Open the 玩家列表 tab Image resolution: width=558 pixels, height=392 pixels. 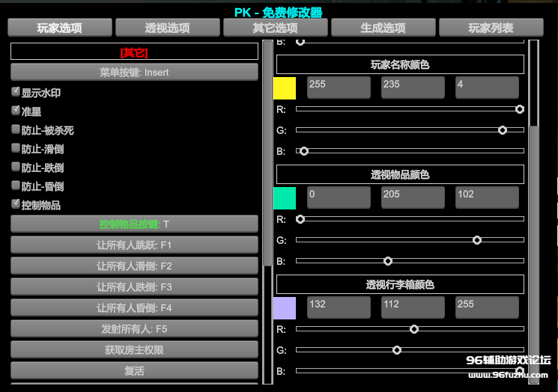coord(491,28)
